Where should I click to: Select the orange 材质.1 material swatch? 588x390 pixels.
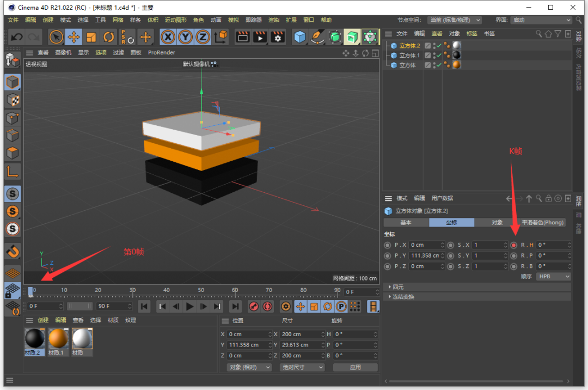[58, 339]
